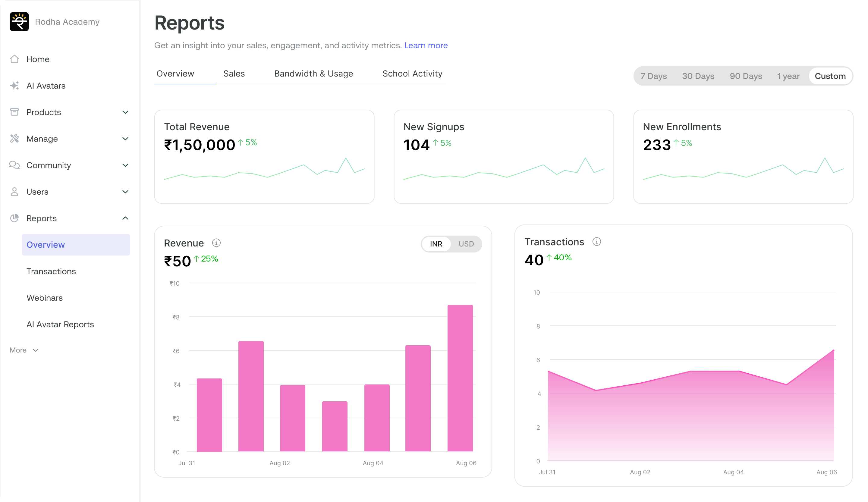Click the AI Avatars sparkle icon
The width and height of the screenshot is (868, 502).
click(14, 86)
